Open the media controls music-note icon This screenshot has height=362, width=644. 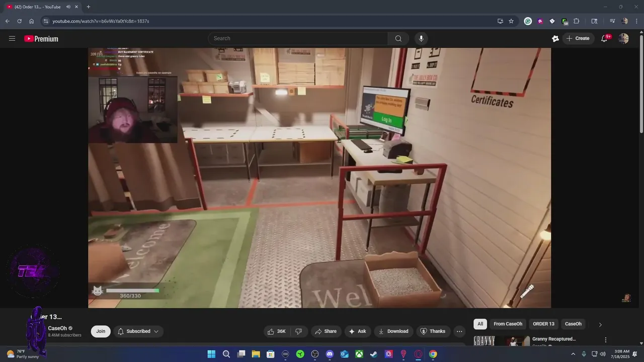pos(612,21)
